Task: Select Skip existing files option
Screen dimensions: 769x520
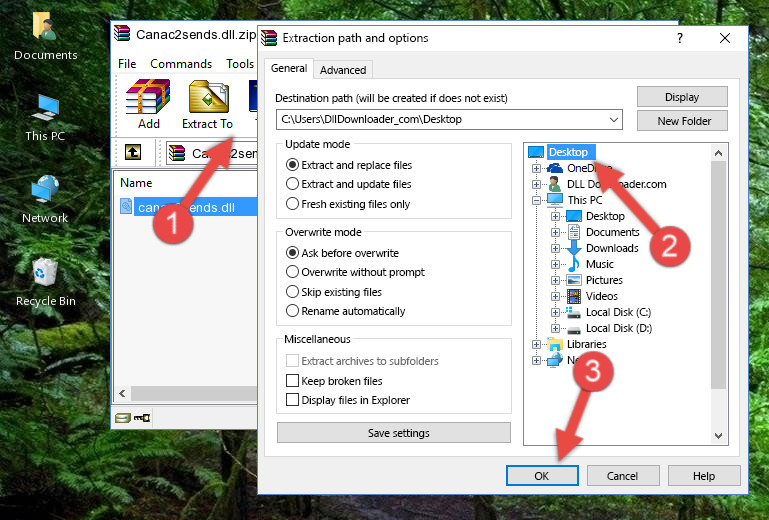Action: [292, 291]
